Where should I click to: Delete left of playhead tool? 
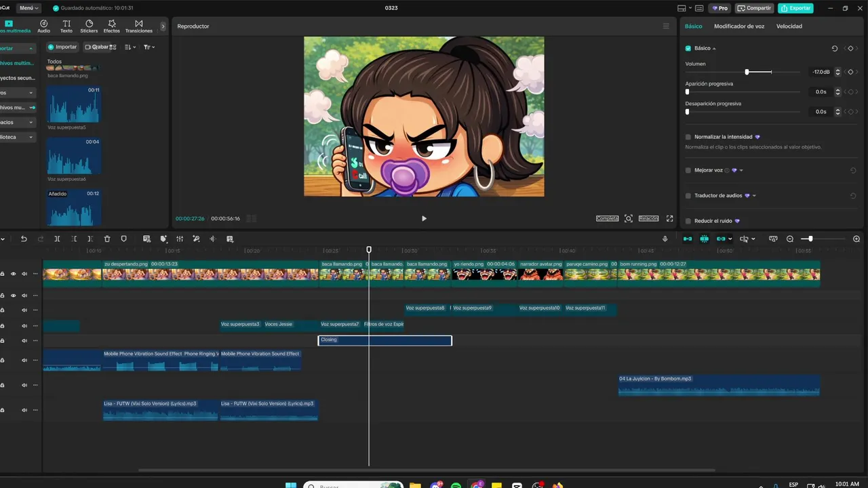(x=74, y=239)
